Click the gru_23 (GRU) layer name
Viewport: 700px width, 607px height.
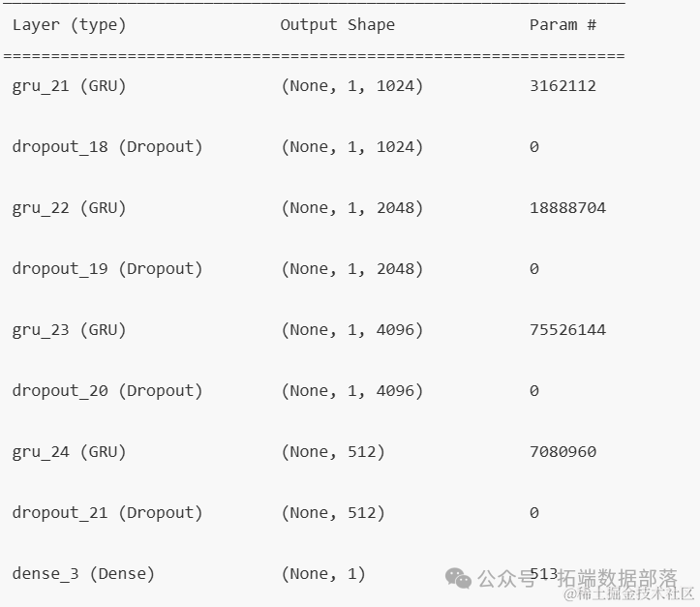point(69,330)
